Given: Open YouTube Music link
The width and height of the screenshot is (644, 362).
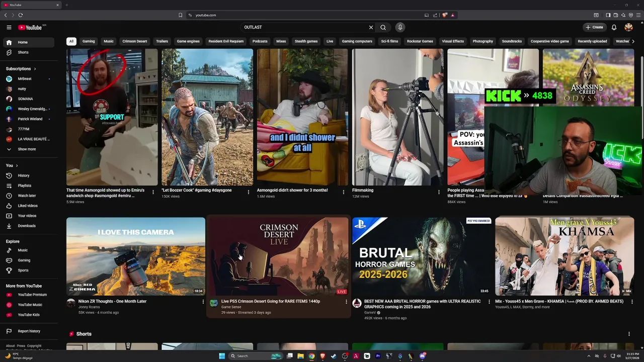Looking at the screenshot, I should (x=30, y=305).
